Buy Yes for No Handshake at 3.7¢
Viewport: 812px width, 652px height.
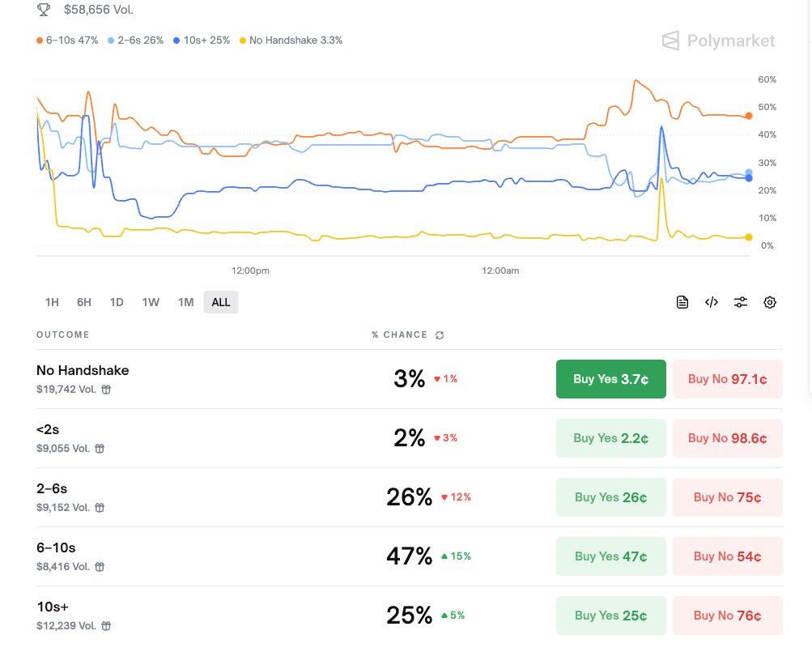pyautogui.click(x=610, y=379)
